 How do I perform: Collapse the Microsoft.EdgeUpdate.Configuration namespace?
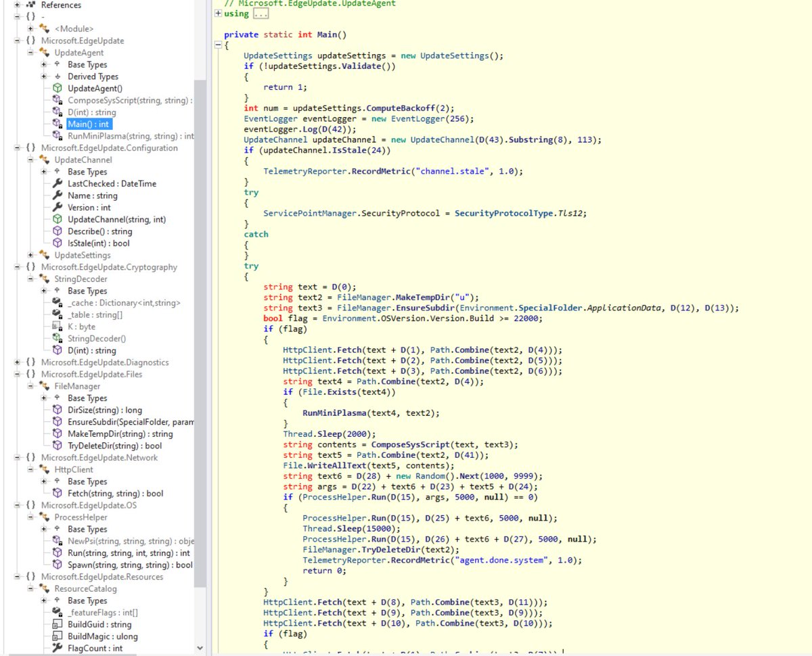[x=18, y=148]
